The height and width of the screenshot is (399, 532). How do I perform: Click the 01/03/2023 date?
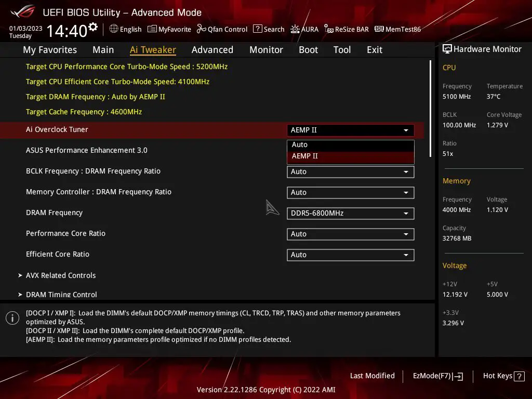[26, 29]
